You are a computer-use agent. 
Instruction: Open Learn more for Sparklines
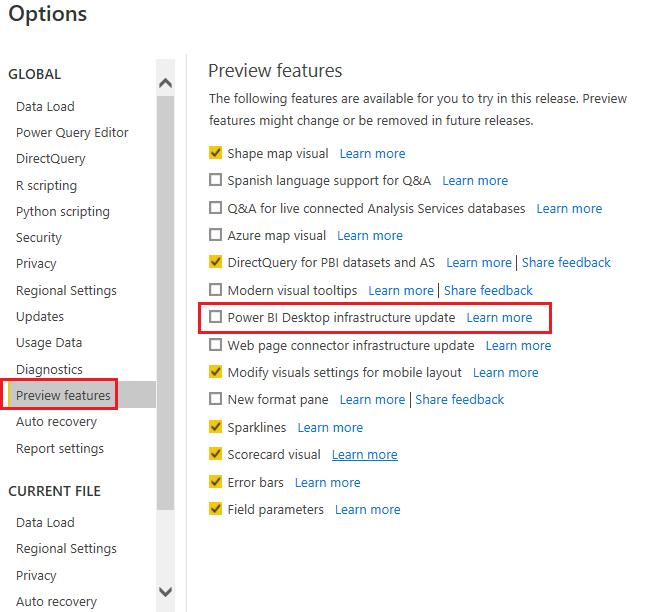330,428
